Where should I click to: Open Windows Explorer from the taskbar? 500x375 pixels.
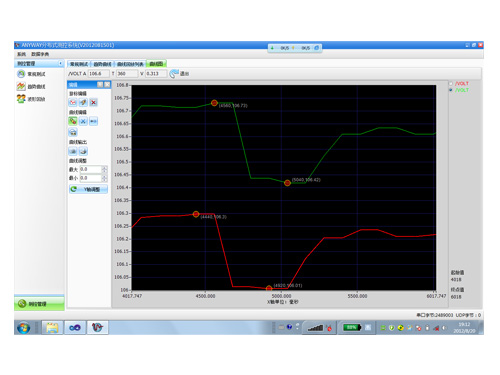tap(52, 328)
